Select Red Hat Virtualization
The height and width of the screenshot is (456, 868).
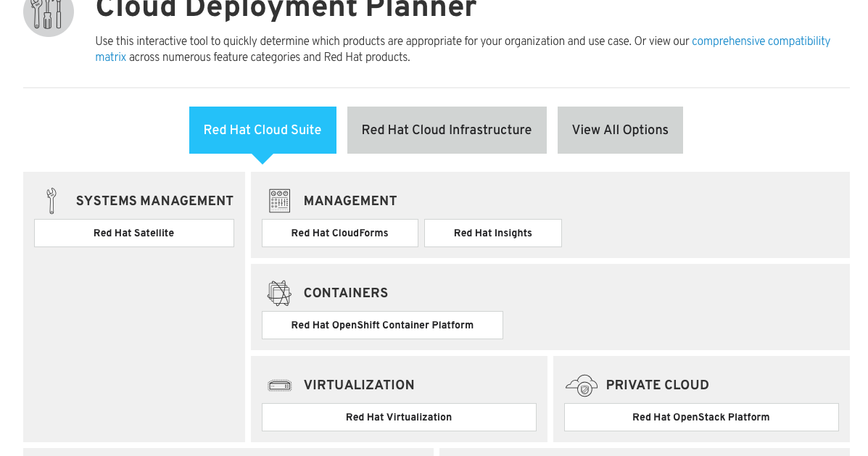[399, 417]
